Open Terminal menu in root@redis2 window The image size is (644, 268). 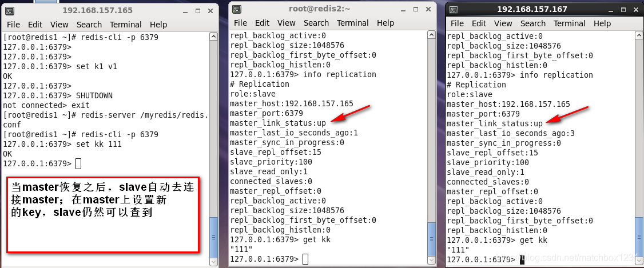coord(353,23)
